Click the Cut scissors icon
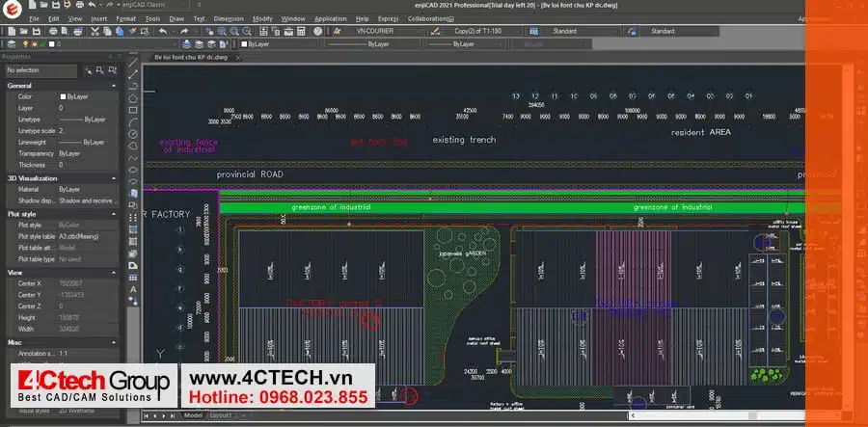Viewport: 868px width, 427px height. (95, 32)
